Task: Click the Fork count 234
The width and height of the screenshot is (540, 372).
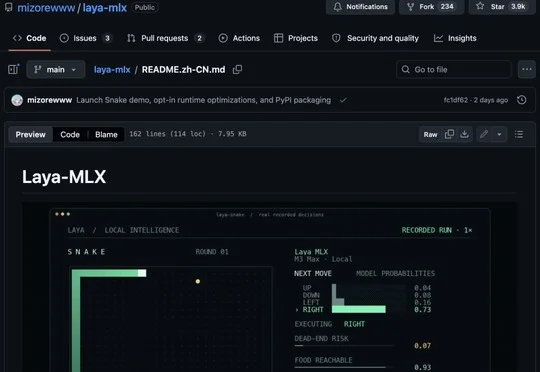Action: coord(447,7)
